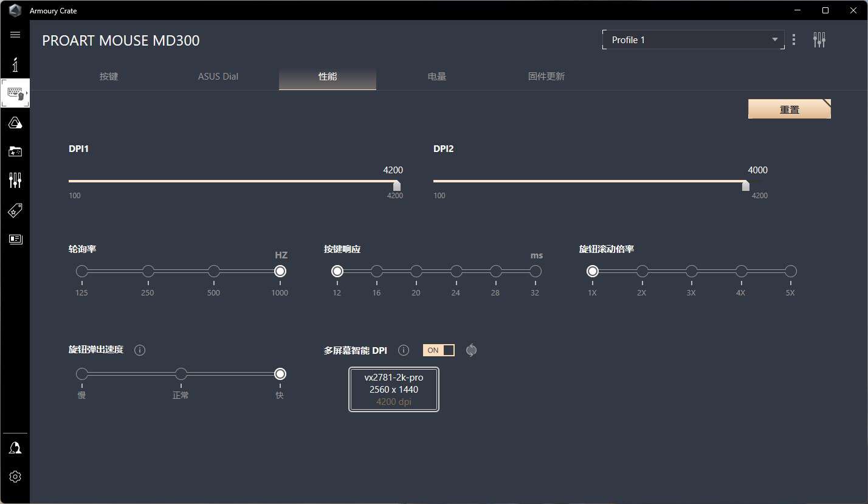This screenshot has height=504, width=868.
Task: Open the Settings gear icon
Action: click(x=15, y=477)
